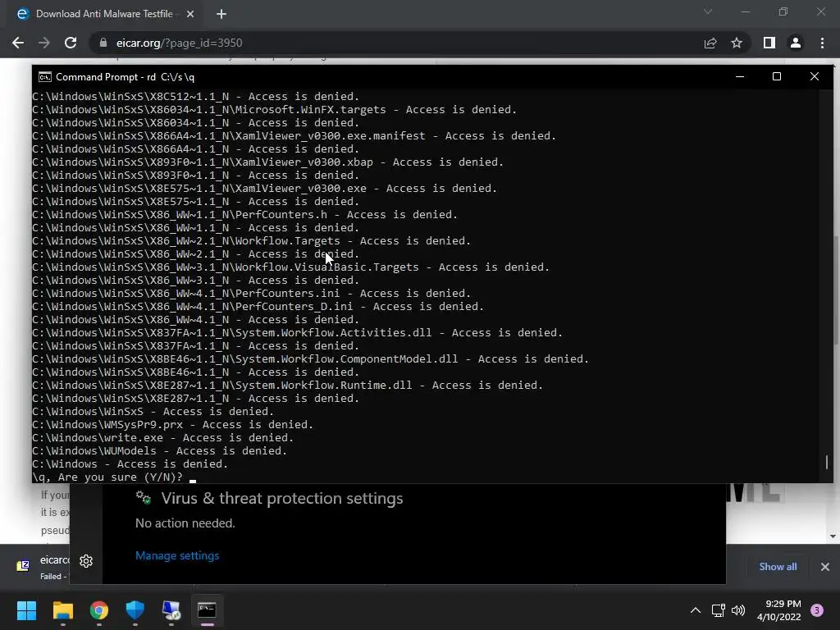The height and width of the screenshot is (630, 840).
Task: Close the Command Prompt window
Action: [x=815, y=76]
